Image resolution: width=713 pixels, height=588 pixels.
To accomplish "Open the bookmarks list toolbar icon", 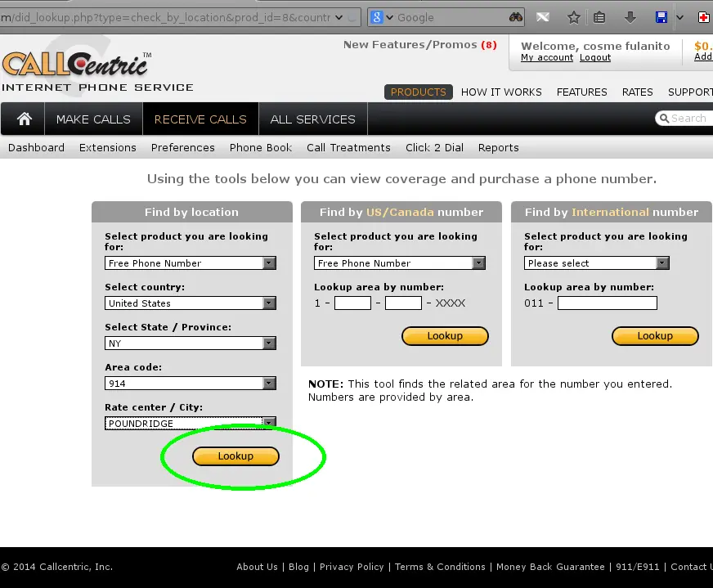I will click(x=599, y=17).
